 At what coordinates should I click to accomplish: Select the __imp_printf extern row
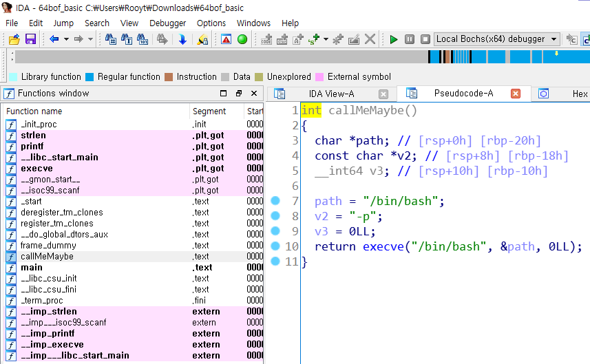click(134, 334)
